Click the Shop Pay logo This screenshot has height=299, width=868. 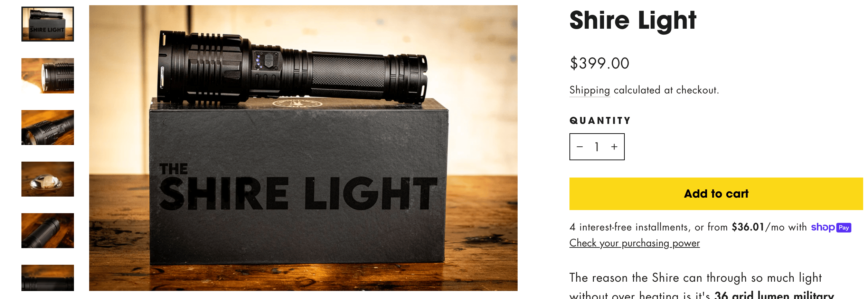[831, 227]
